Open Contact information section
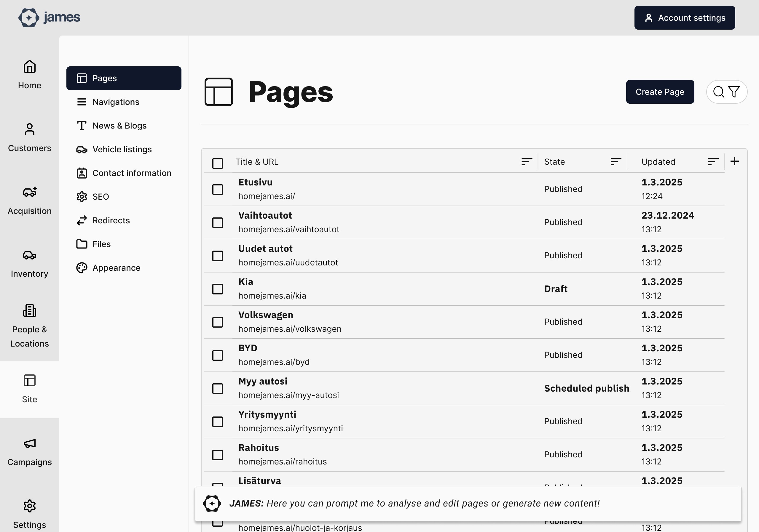The image size is (759, 532). [x=124, y=173]
